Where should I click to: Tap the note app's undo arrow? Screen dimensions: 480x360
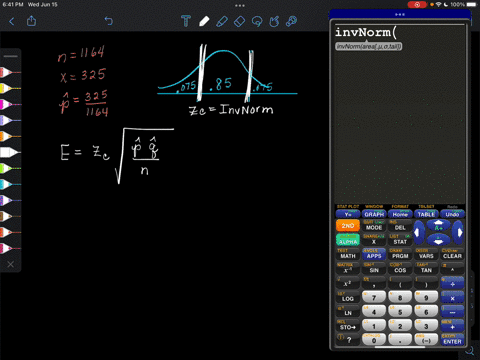(x=109, y=21)
